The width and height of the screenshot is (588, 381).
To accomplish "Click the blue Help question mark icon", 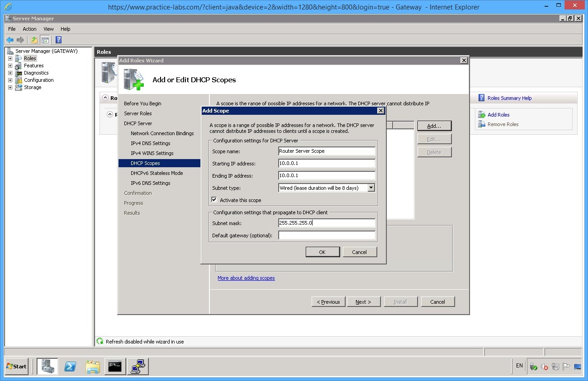I will tap(58, 40).
